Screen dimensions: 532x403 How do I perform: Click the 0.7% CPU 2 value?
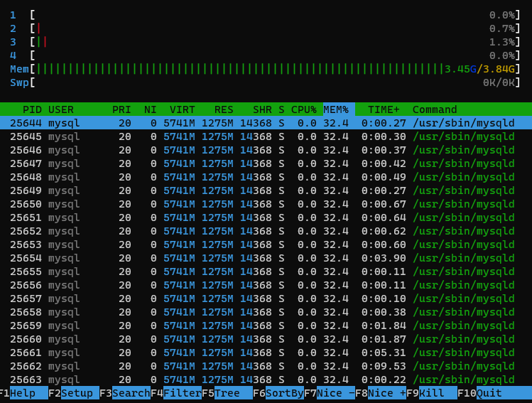502,28
